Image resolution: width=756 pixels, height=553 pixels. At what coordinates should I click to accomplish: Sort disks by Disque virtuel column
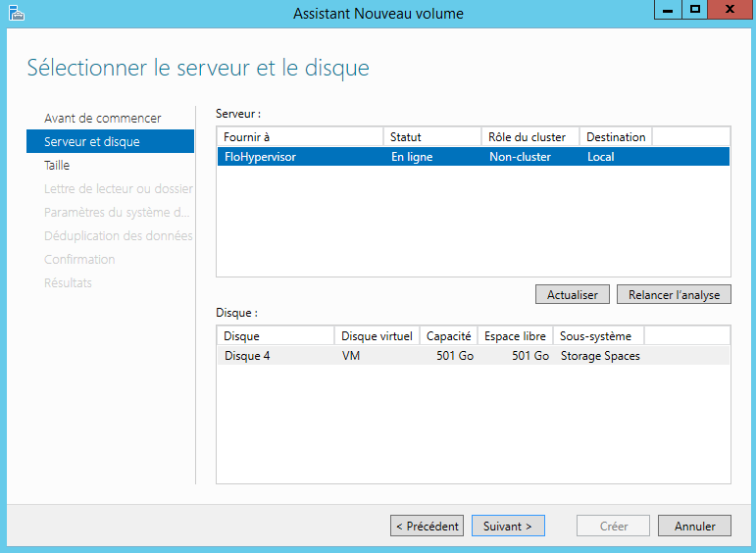(378, 336)
